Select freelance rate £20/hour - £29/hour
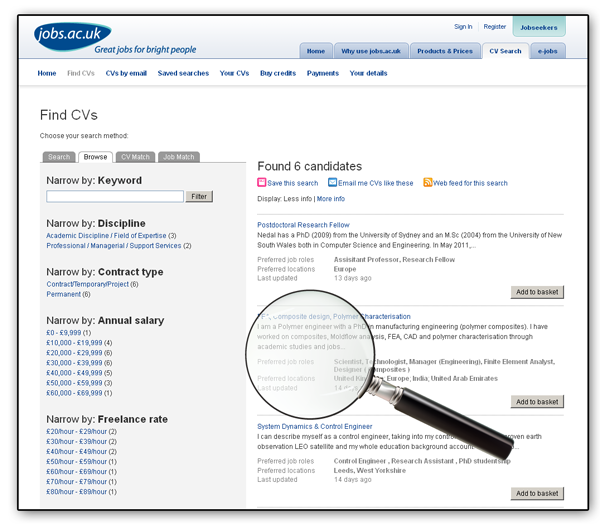Image resolution: width=600 pixels, height=529 pixels. point(77,431)
